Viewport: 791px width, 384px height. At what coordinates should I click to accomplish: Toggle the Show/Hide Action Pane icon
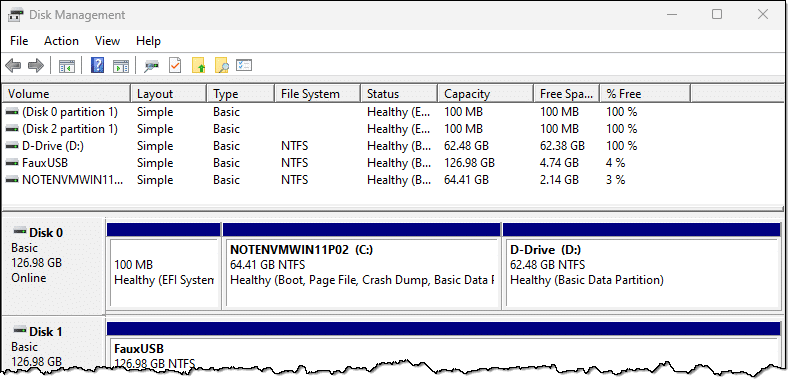[x=121, y=66]
